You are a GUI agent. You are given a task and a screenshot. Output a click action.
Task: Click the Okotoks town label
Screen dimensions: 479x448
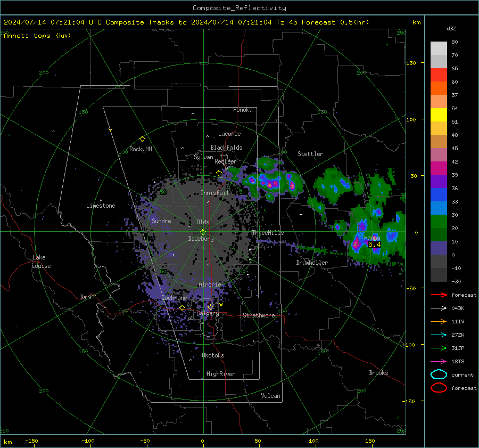(x=213, y=355)
